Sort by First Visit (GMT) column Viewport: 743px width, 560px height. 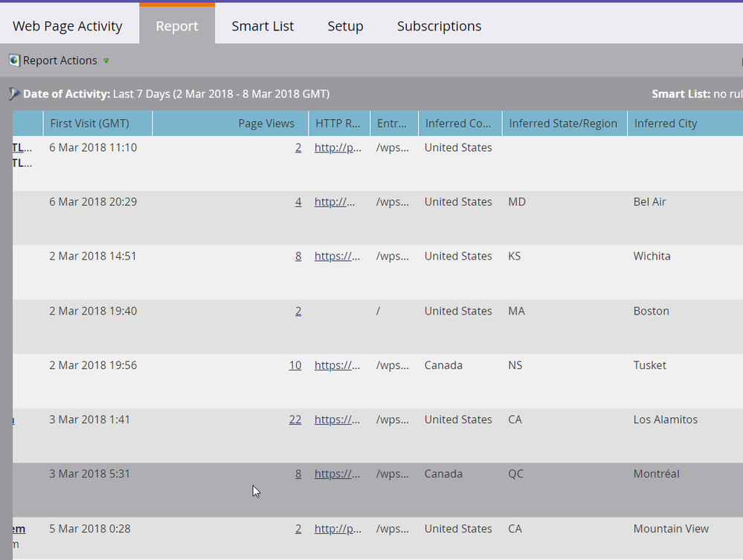coord(89,123)
